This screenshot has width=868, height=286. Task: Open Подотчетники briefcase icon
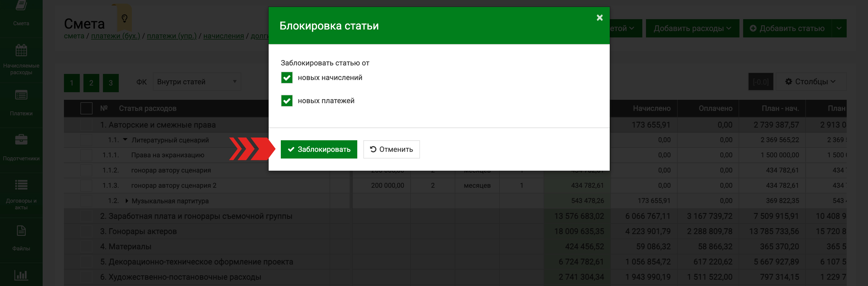(x=21, y=139)
